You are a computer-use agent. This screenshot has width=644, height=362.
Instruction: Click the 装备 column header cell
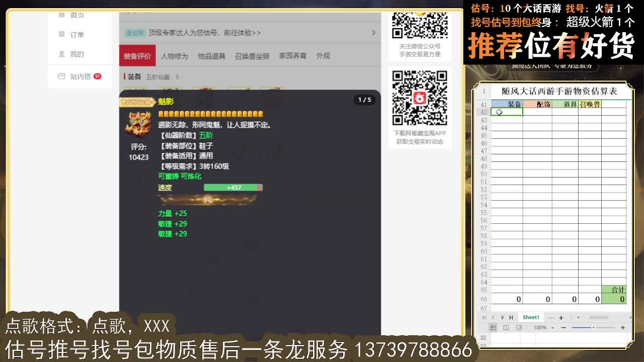[507, 104]
